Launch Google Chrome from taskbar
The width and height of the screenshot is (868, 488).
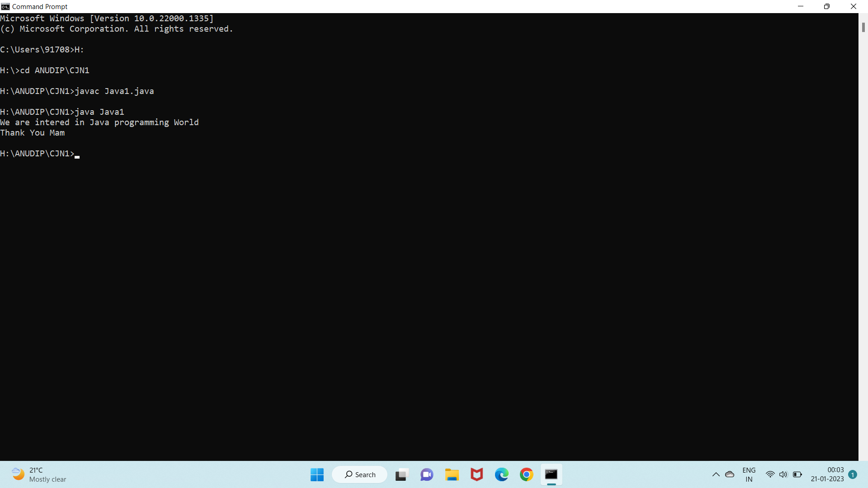[527, 474]
